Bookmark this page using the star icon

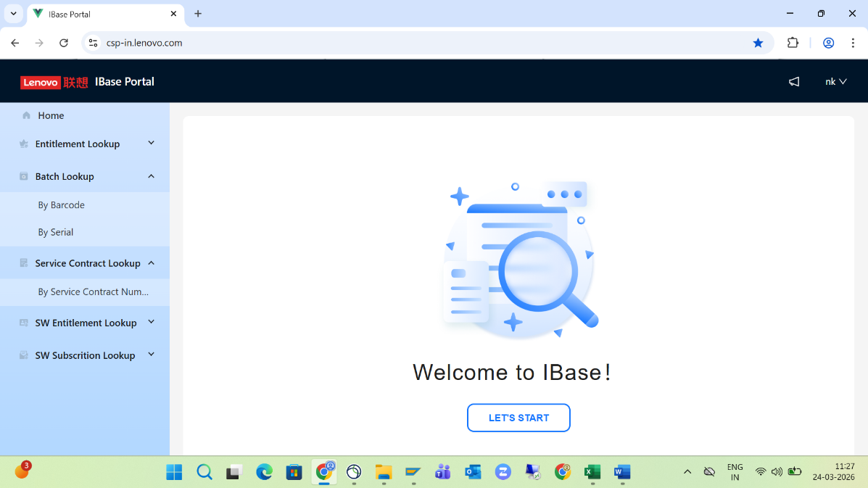tap(758, 43)
